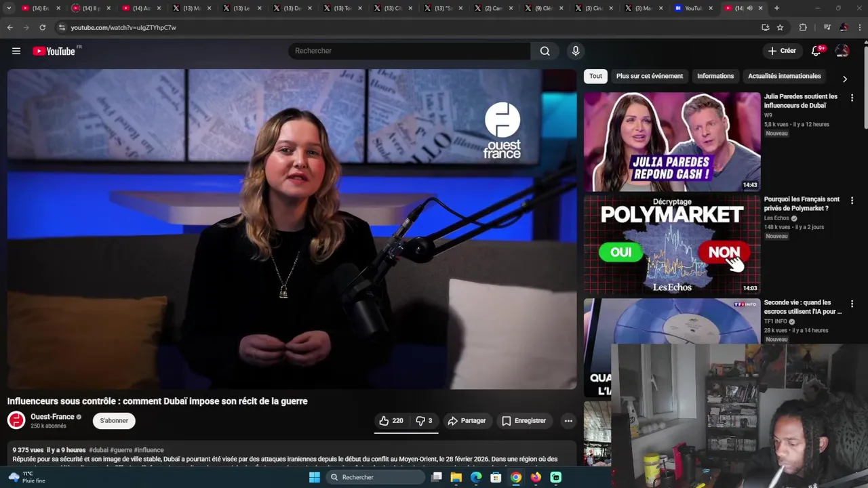Dislike the video with thumbs down

[424, 421]
